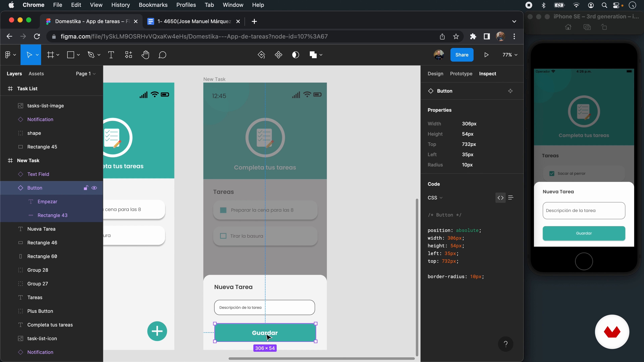Switch to the Design tab
The width and height of the screenshot is (644, 362).
(x=435, y=74)
